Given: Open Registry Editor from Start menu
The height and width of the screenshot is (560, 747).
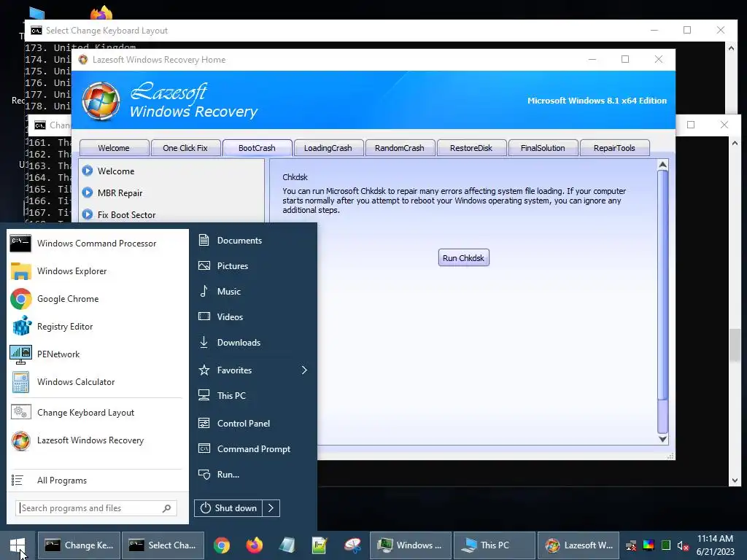Looking at the screenshot, I should click(96, 326).
